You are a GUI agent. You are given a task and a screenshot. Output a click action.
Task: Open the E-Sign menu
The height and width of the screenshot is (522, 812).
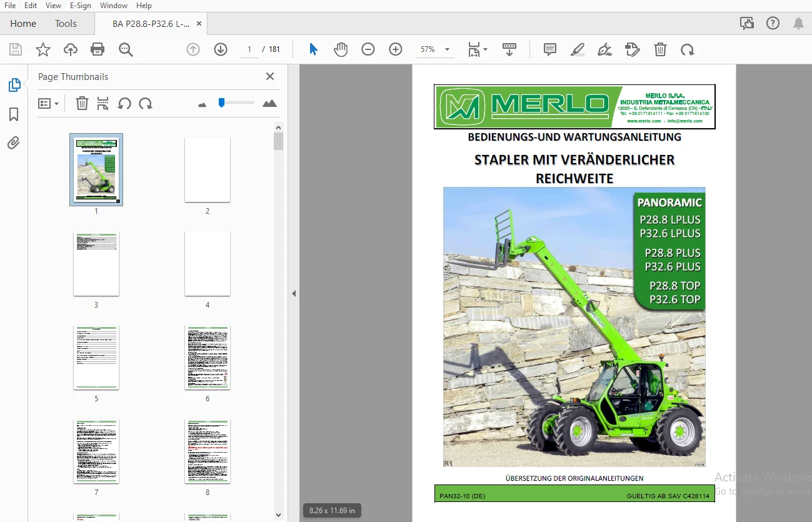click(x=80, y=6)
